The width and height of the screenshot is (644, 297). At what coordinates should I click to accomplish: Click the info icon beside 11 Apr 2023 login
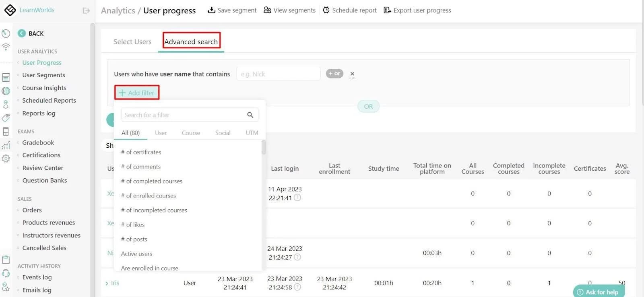[297, 198]
